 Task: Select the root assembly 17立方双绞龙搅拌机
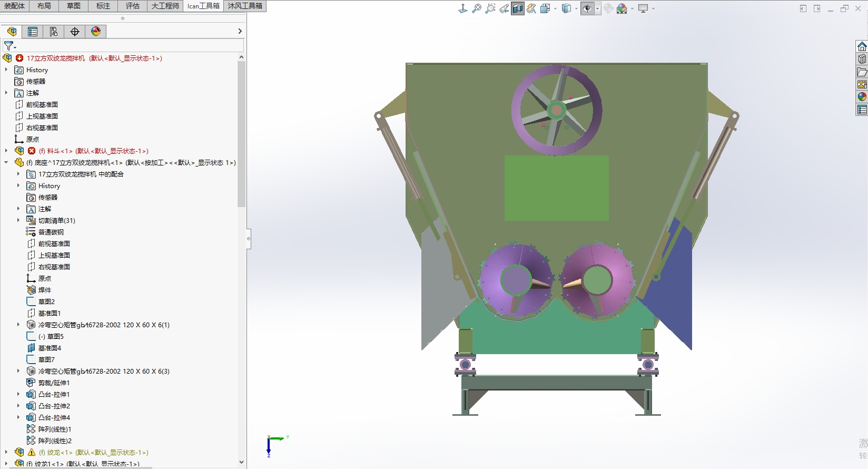click(x=94, y=58)
